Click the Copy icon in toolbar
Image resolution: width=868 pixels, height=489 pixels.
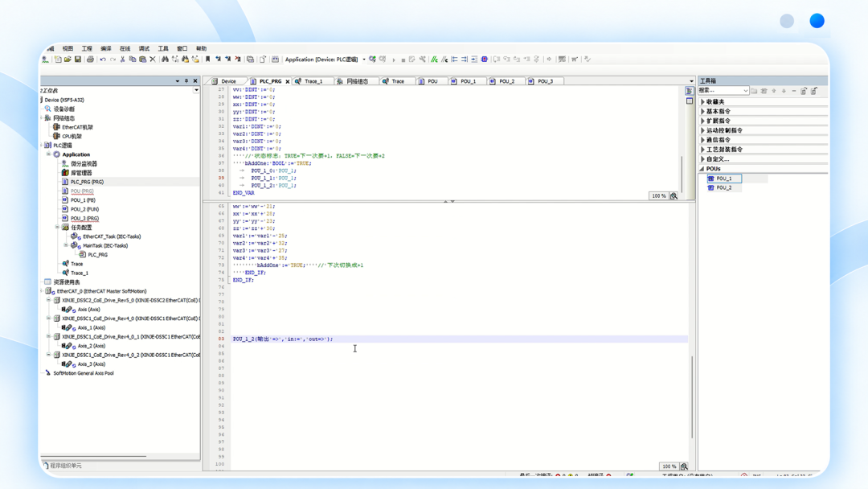coord(133,60)
